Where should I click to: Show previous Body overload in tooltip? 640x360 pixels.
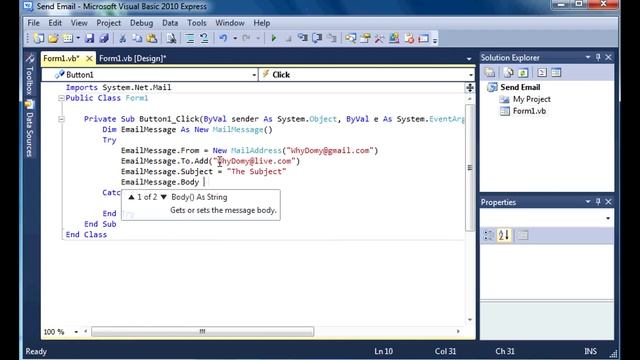[x=131, y=197]
